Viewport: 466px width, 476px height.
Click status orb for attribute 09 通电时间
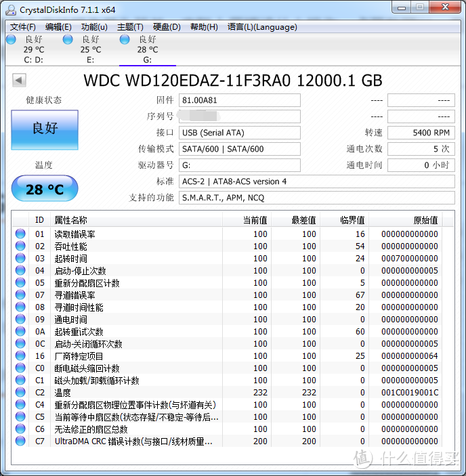tap(20, 319)
